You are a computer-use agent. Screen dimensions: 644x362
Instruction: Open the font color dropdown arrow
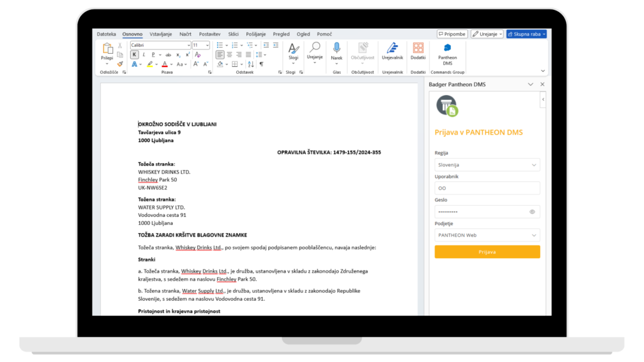point(171,64)
